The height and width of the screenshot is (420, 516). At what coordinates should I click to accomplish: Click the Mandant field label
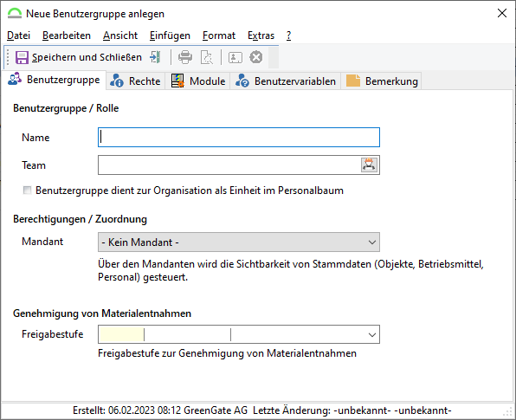(x=42, y=242)
